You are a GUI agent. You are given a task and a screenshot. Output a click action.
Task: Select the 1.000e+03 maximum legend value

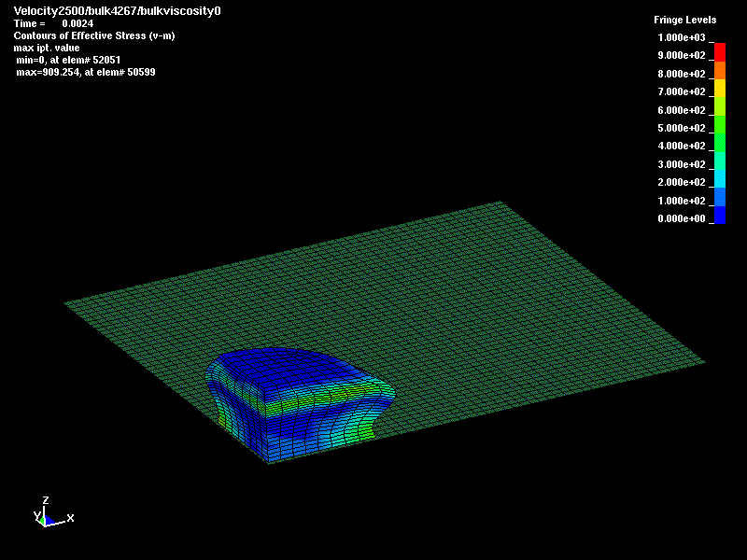tap(683, 39)
